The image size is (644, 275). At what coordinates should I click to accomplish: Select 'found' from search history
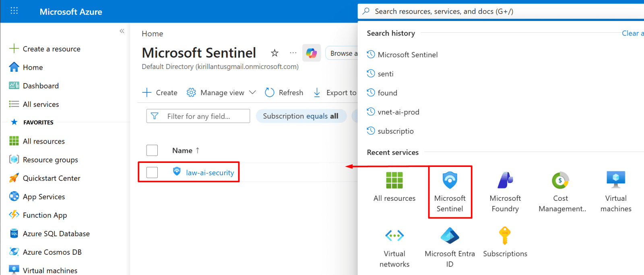pyautogui.click(x=388, y=93)
